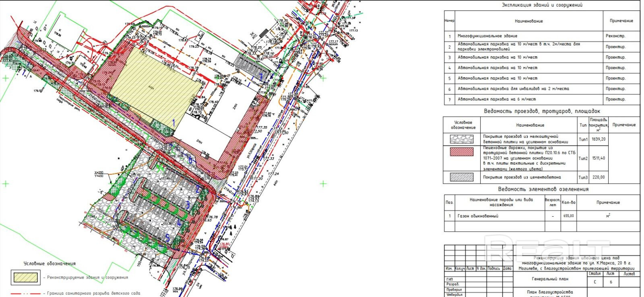Select the 'Генеральный план' title block cell
The height and width of the screenshot is (297, 644).
tap(550, 279)
